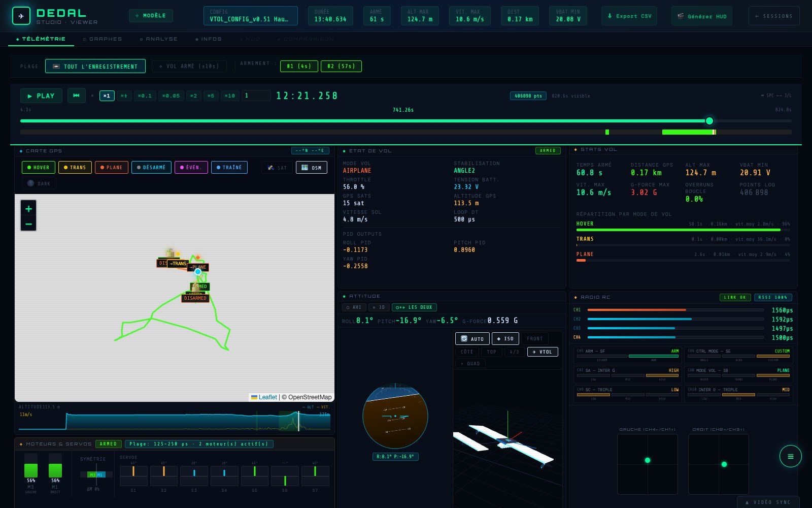
Task: Switch to the INFOS tab
Action: pos(209,39)
